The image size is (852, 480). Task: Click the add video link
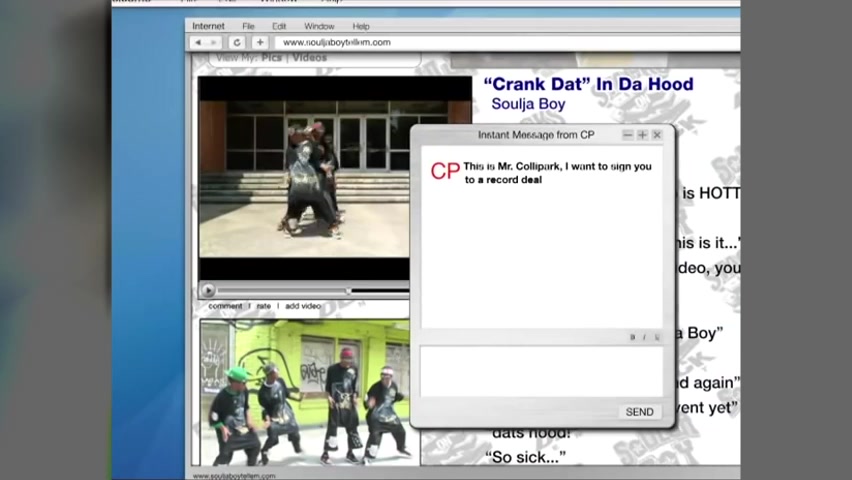coord(303,306)
